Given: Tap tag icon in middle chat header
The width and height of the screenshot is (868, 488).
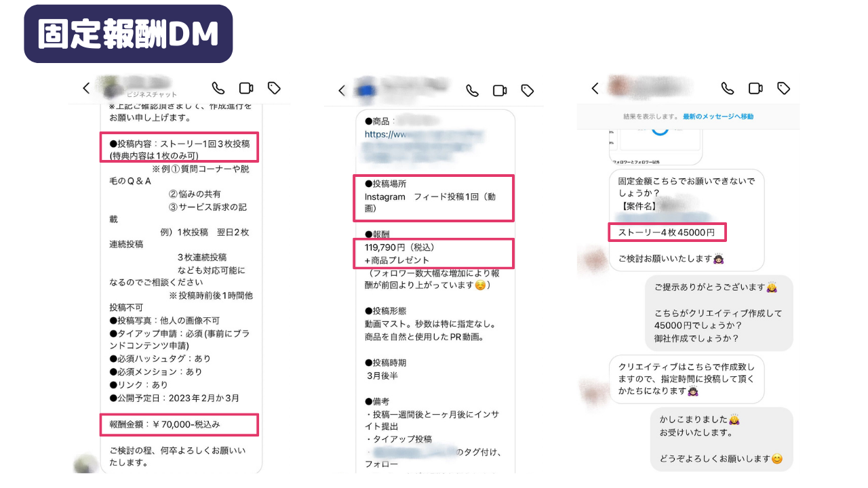Looking at the screenshot, I should pyautogui.click(x=528, y=91).
